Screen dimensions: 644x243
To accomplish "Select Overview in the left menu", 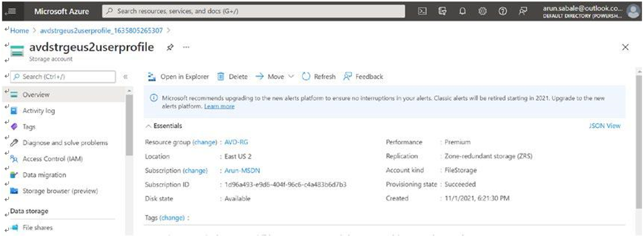I will coord(64,94).
